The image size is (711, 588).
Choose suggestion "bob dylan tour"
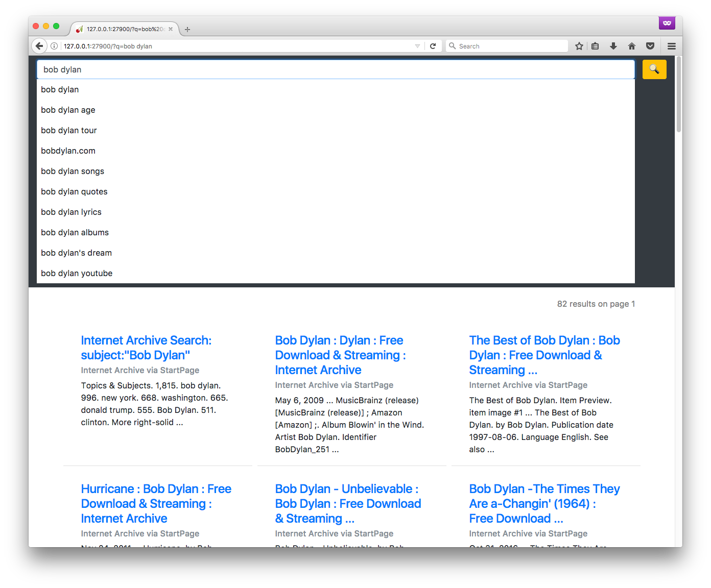tap(336, 130)
